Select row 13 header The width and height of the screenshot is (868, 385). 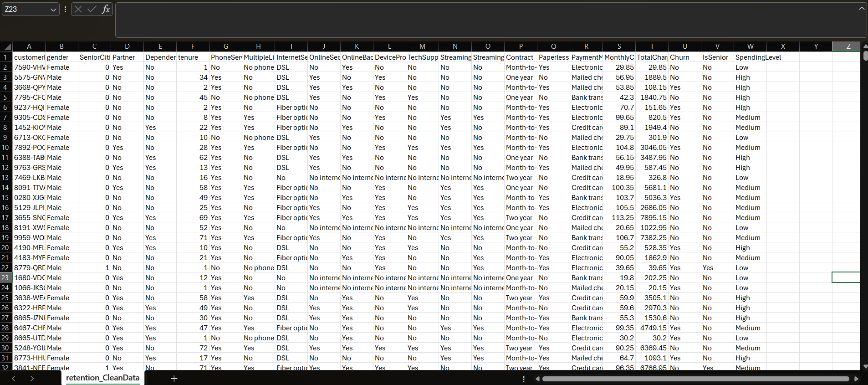(x=6, y=178)
